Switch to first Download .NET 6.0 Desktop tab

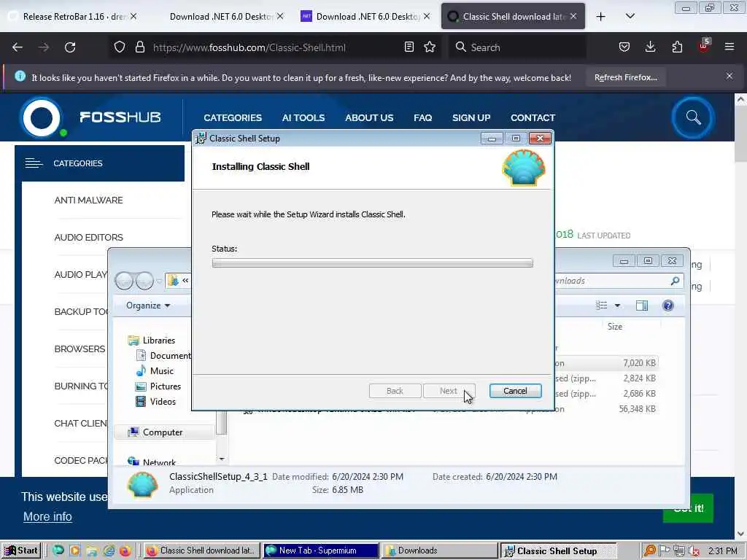click(221, 17)
